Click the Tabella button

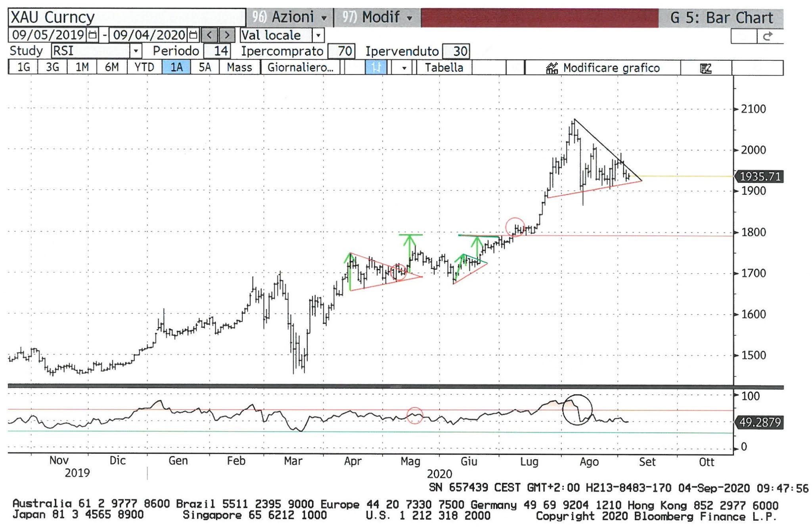pos(444,67)
